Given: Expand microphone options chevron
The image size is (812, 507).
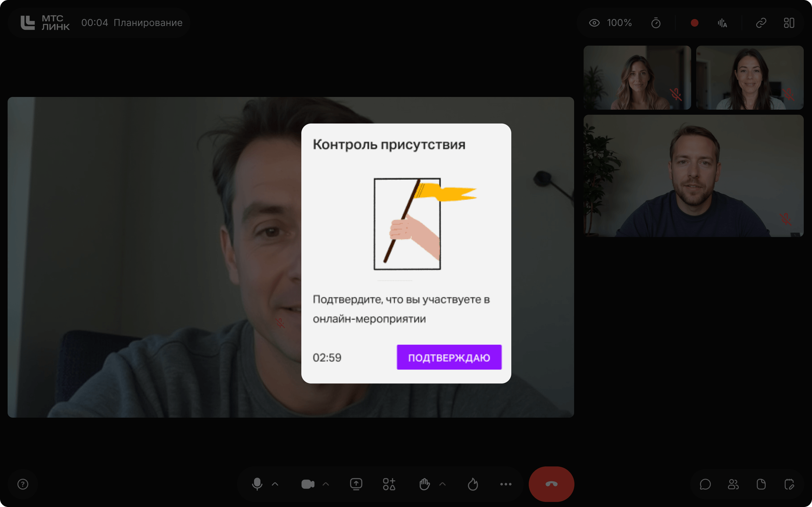Looking at the screenshot, I should (275, 484).
